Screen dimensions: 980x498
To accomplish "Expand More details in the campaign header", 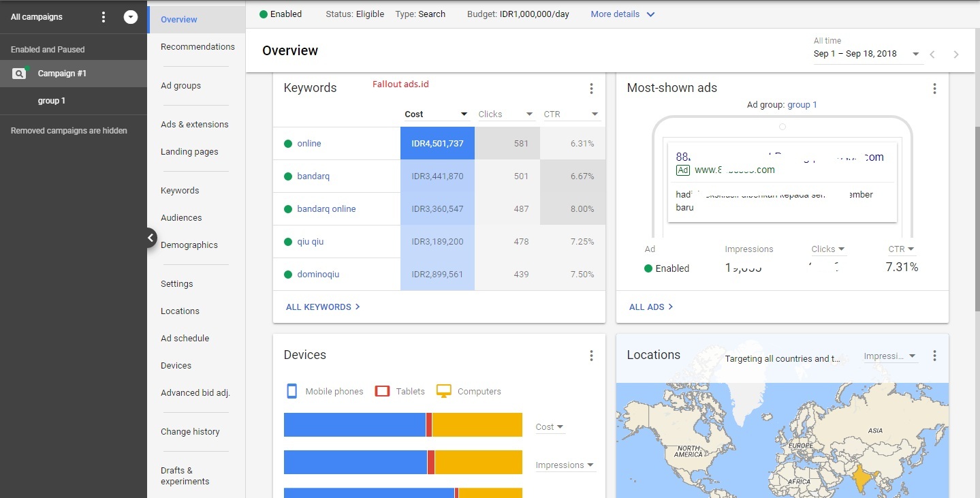I will click(622, 14).
